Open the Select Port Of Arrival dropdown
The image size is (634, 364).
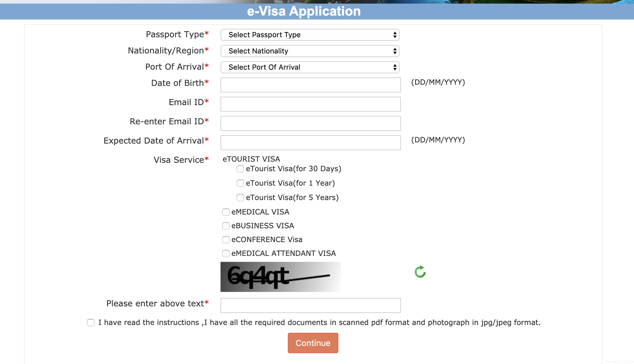pyautogui.click(x=310, y=67)
